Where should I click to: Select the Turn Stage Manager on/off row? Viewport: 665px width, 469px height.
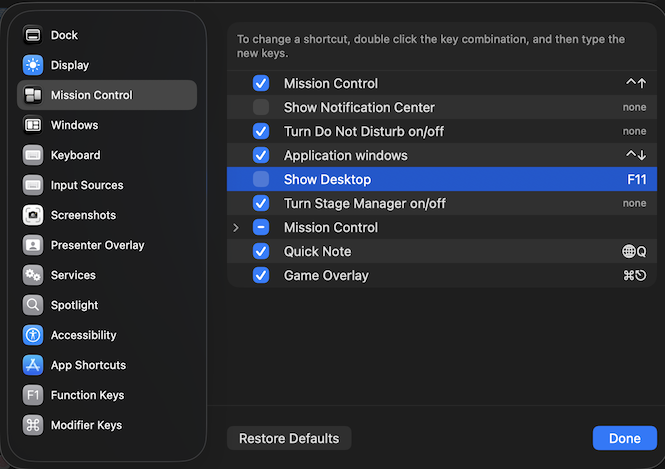pos(364,203)
